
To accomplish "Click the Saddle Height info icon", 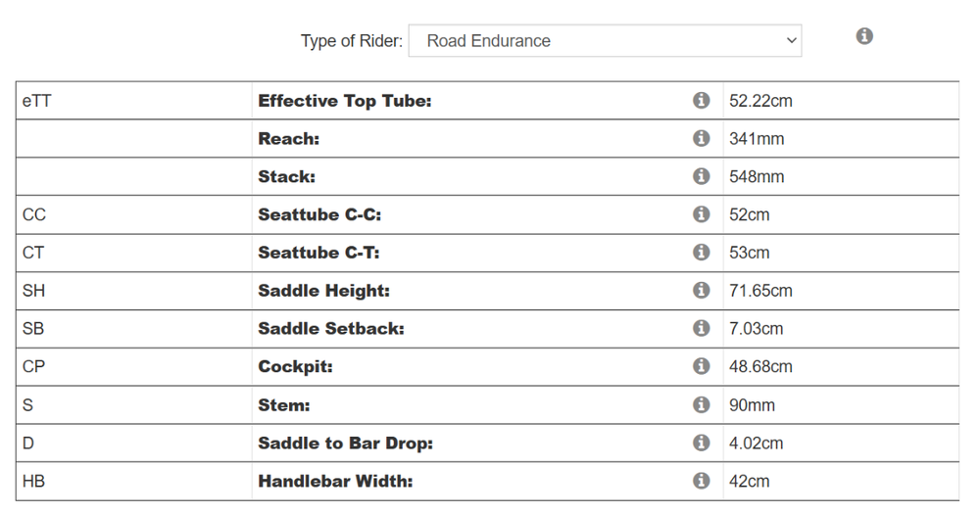I will pos(702,290).
